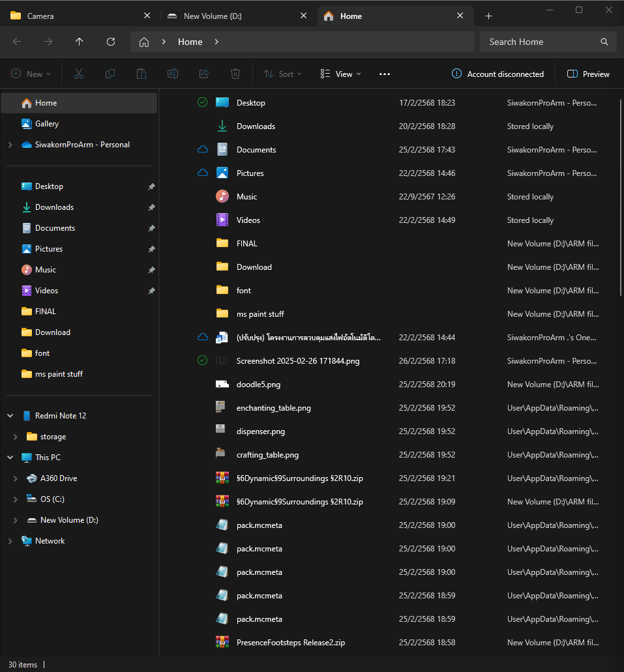Image resolution: width=624 pixels, height=672 pixels.
Task: Click the Refresh button in navigation bar
Action: pyautogui.click(x=111, y=42)
